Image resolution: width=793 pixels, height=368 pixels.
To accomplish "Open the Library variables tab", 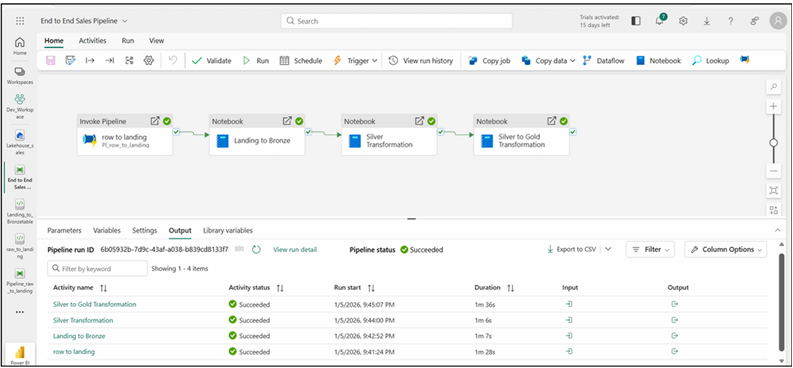I will coord(228,230).
